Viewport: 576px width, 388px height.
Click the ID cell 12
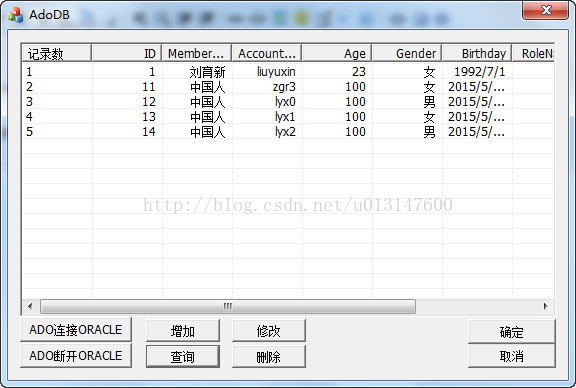click(149, 102)
